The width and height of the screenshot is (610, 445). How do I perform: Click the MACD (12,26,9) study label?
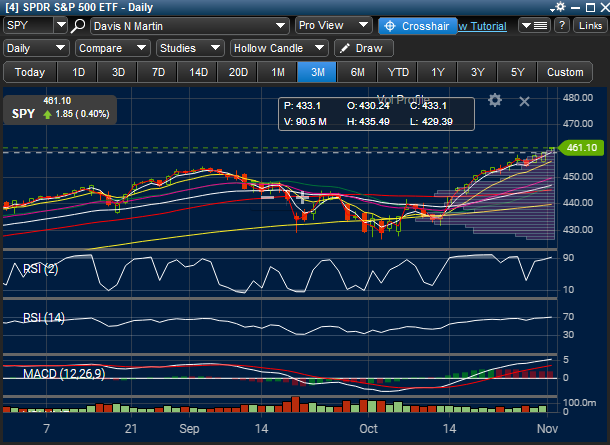(64, 374)
